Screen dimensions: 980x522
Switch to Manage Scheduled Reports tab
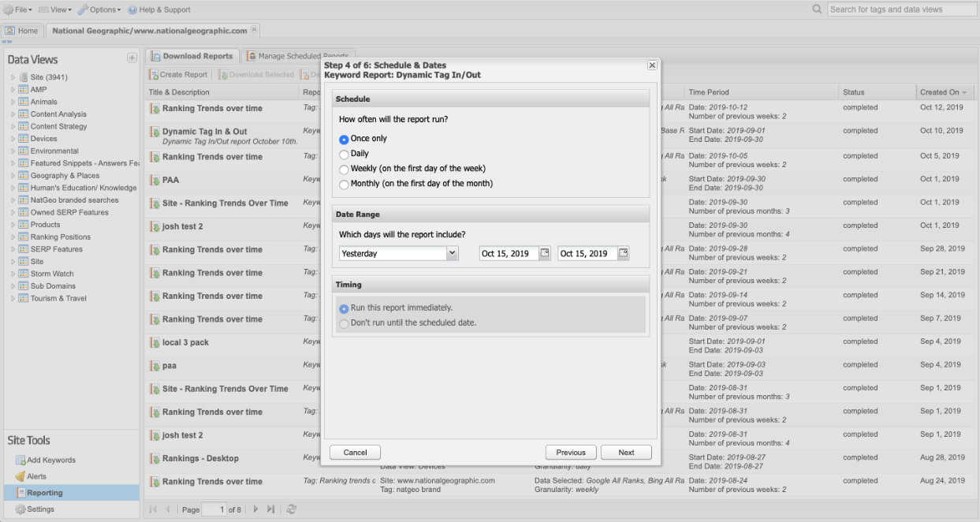tap(296, 56)
